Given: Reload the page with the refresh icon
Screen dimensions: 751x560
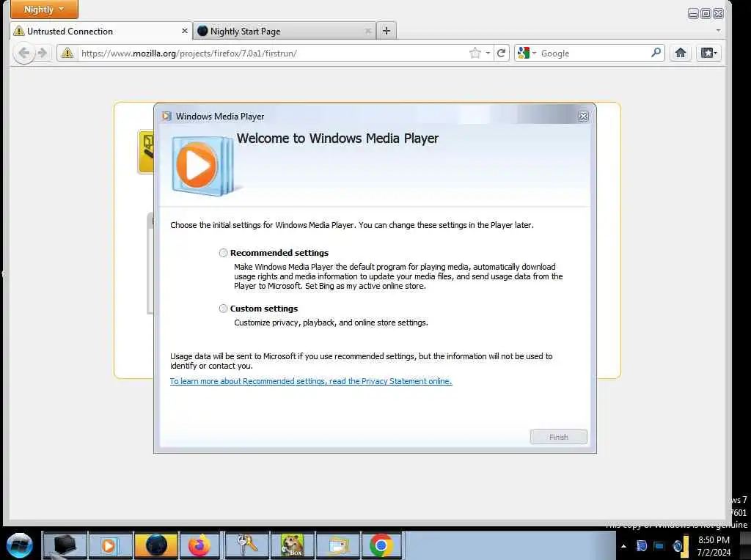Looking at the screenshot, I should click(x=501, y=53).
